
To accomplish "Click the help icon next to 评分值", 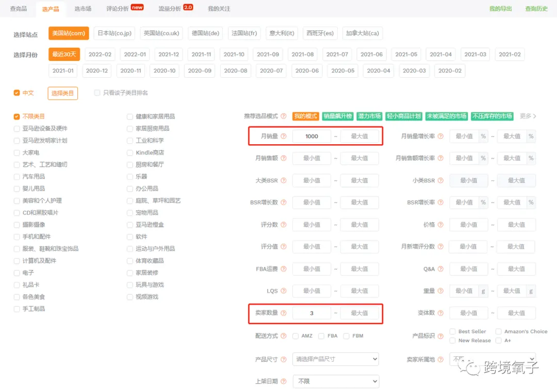I will (x=284, y=247).
